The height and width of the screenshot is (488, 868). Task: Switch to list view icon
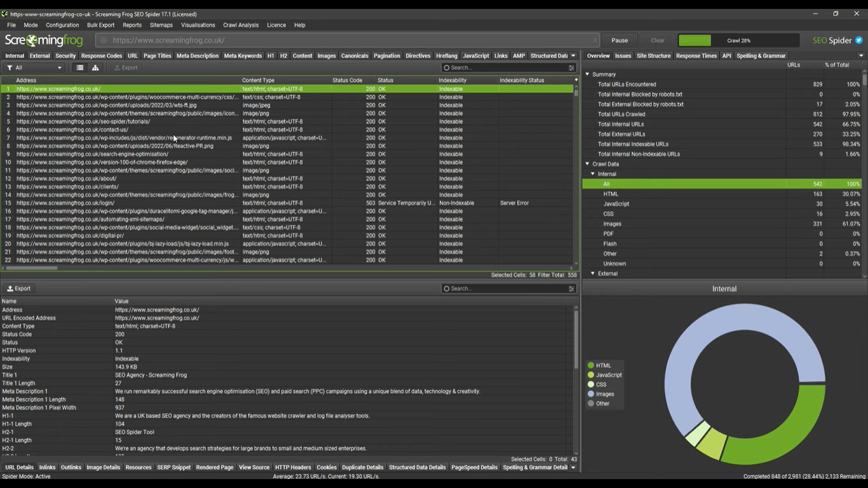(x=79, y=67)
